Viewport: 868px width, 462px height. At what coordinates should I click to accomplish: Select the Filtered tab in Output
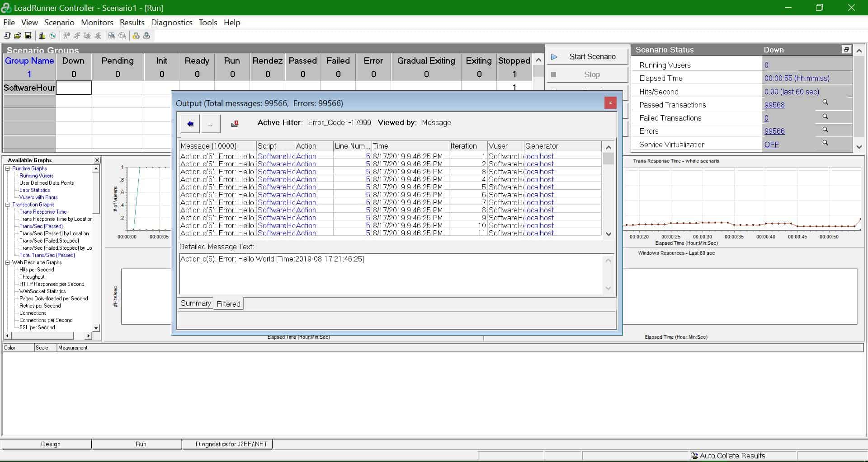(x=229, y=304)
